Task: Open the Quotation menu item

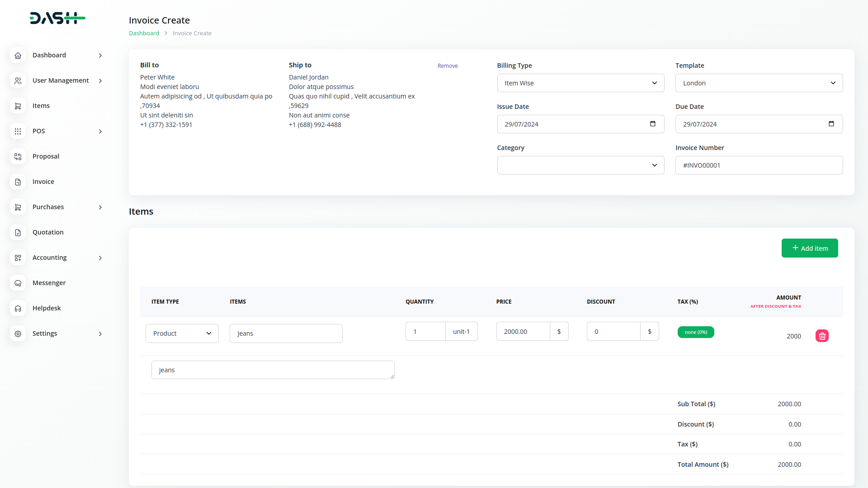Action: point(48,232)
